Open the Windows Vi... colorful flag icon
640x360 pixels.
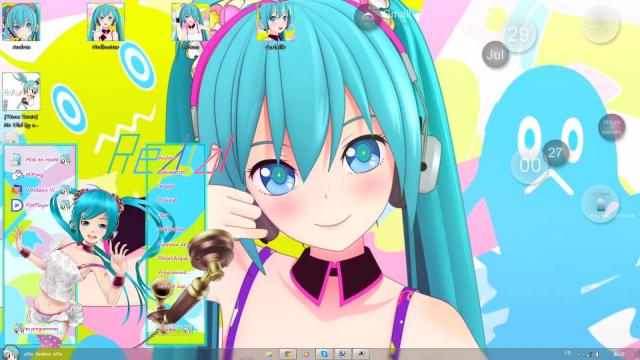coord(16,190)
